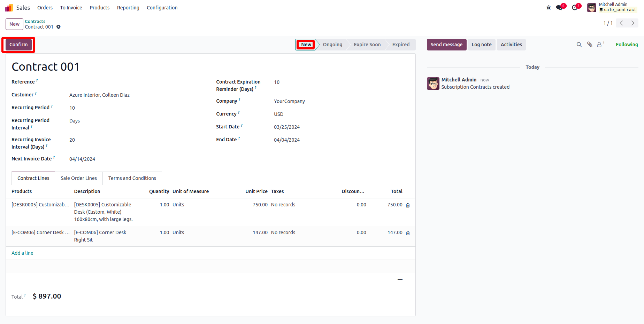
Task: Switch to the Terms and Conditions tab
Action: (132, 178)
